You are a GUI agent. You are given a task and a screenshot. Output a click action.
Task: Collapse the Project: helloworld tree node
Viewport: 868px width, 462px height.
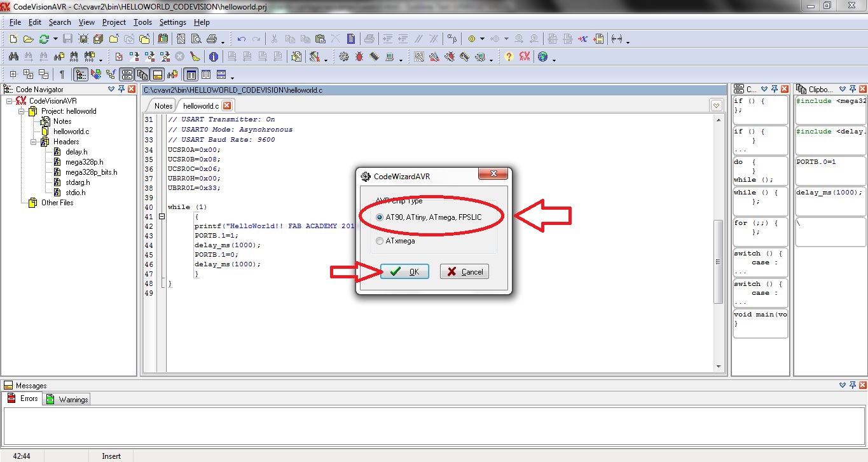[x=21, y=111]
